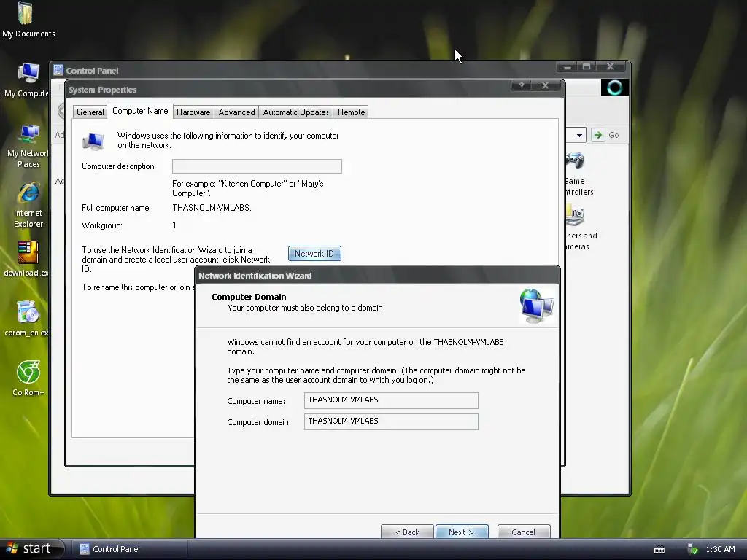Switch to the Remote tab
The image size is (747, 560).
pyautogui.click(x=351, y=112)
